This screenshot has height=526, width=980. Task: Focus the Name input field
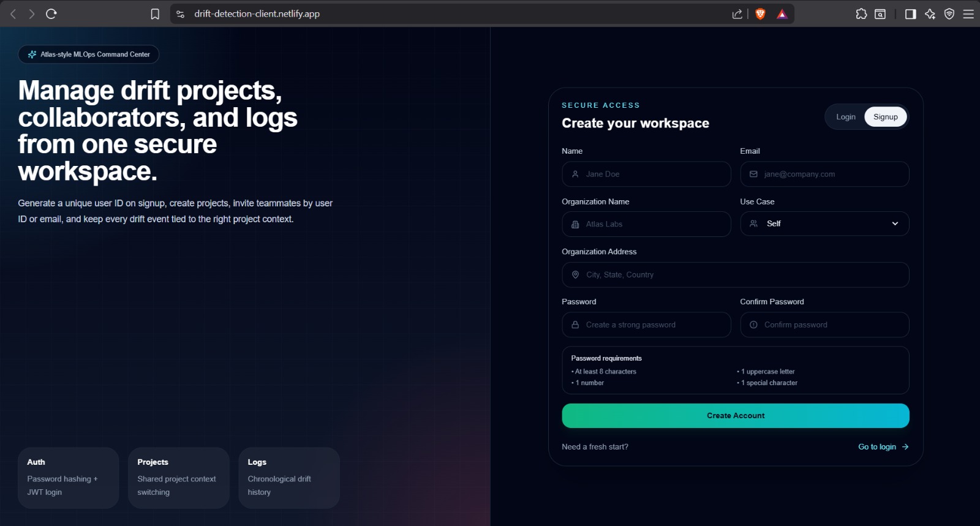click(646, 174)
